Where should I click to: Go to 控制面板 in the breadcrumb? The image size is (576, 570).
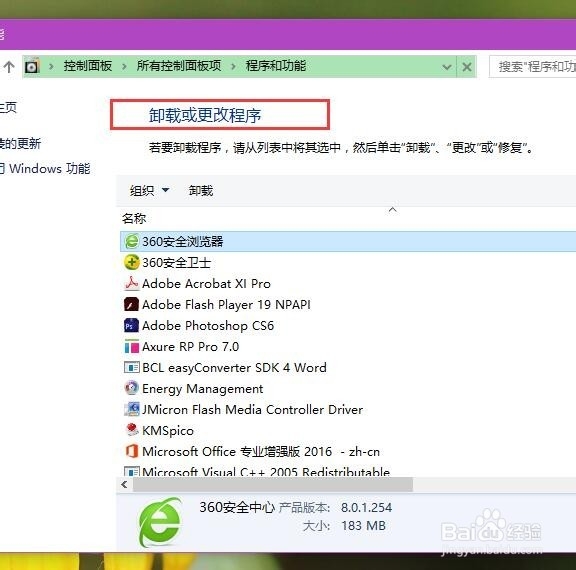tap(88, 66)
